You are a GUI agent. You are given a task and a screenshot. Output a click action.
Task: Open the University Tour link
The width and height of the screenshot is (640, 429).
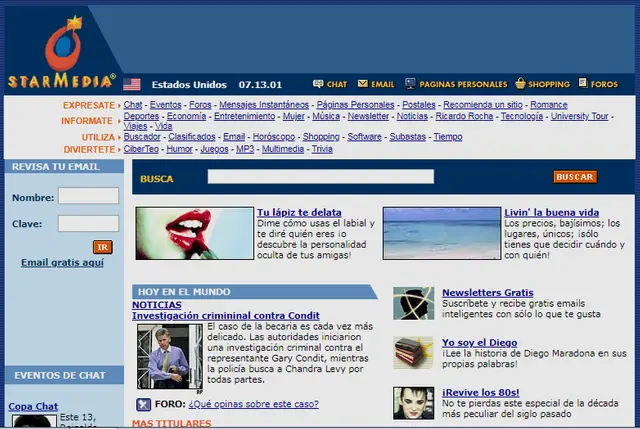[x=580, y=116]
